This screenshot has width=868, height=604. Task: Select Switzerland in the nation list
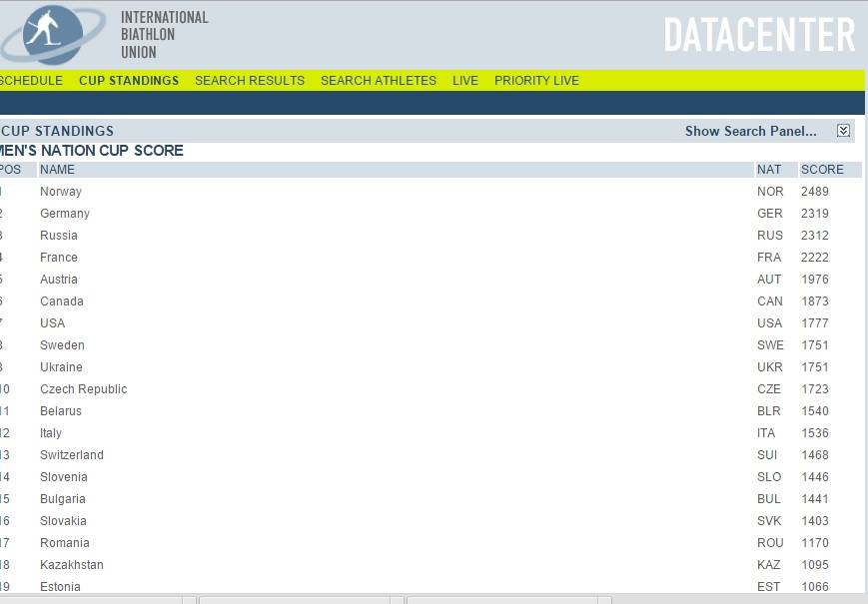point(72,455)
